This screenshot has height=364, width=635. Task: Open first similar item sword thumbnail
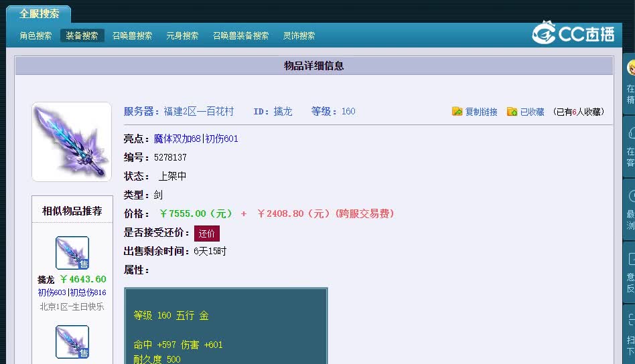coord(72,253)
